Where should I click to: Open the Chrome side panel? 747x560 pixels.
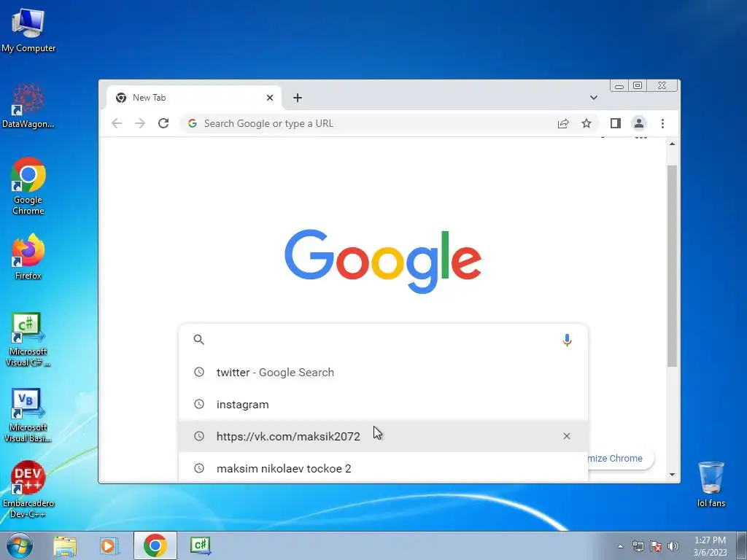click(616, 123)
